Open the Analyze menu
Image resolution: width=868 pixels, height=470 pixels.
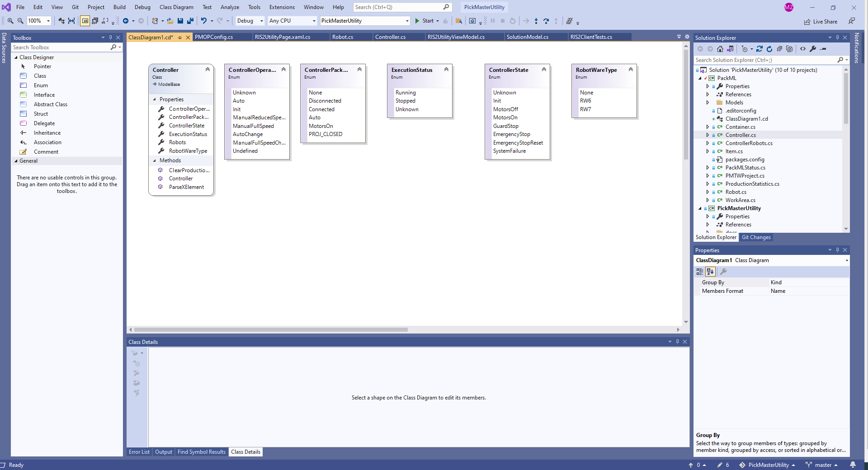[230, 7]
